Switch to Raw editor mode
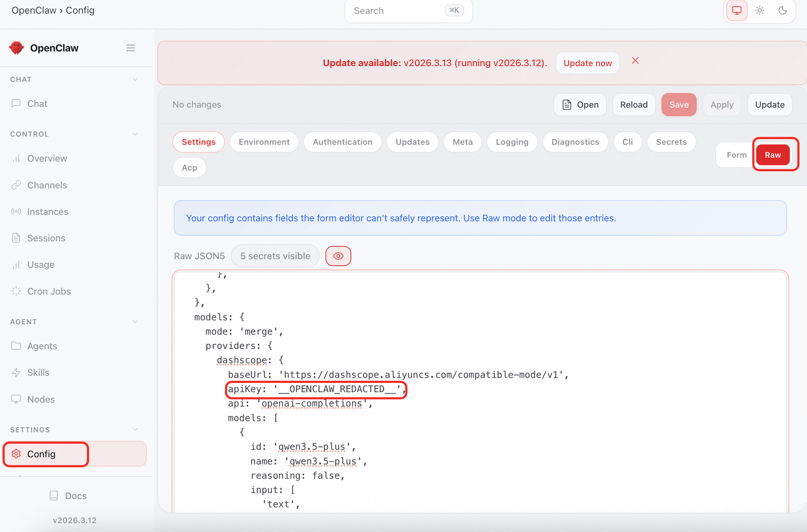This screenshot has height=532, width=807. 773,155
